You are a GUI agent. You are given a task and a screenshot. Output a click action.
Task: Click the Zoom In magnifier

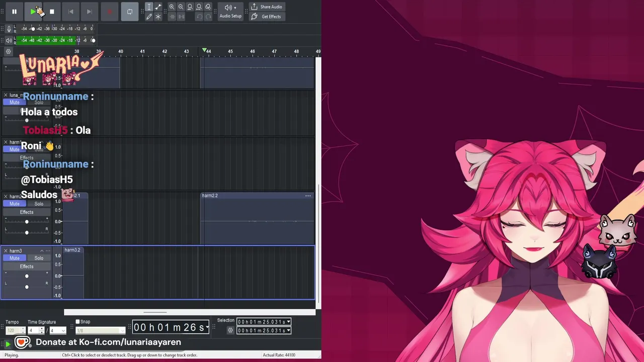(172, 7)
